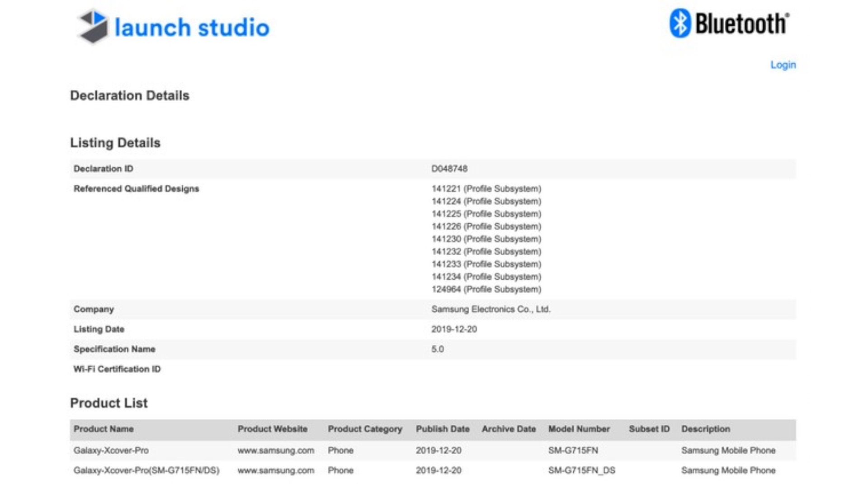Select specification value 5.0
The height and width of the screenshot is (488, 868).
click(x=438, y=349)
